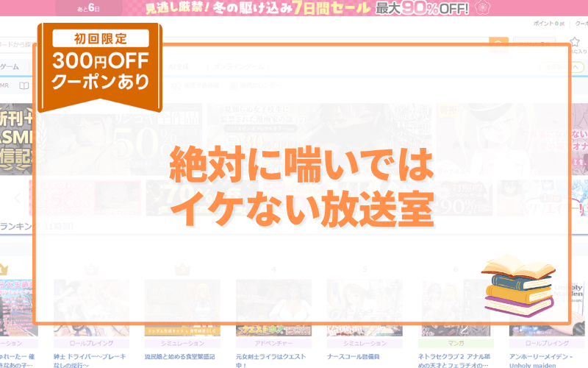Open title アンホーリーメイデン - Unholy maiden
This screenshot has height=368, width=588.
click(541, 361)
